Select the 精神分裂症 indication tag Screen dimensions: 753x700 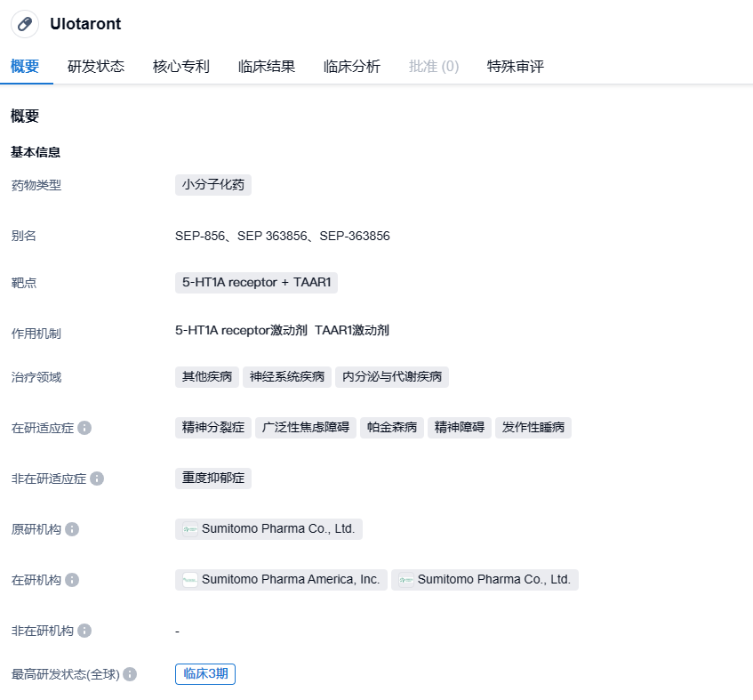(213, 428)
